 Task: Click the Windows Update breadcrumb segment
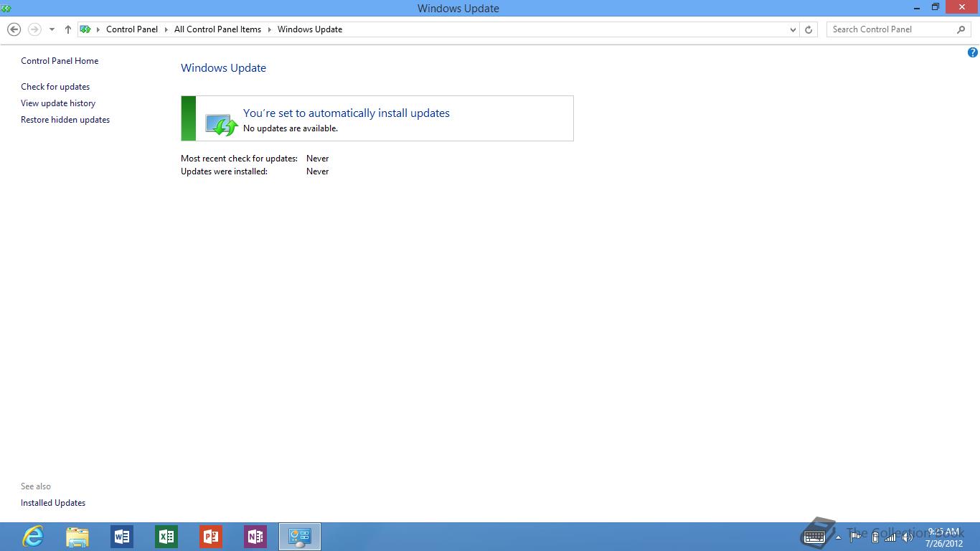pyautogui.click(x=310, y=29)
